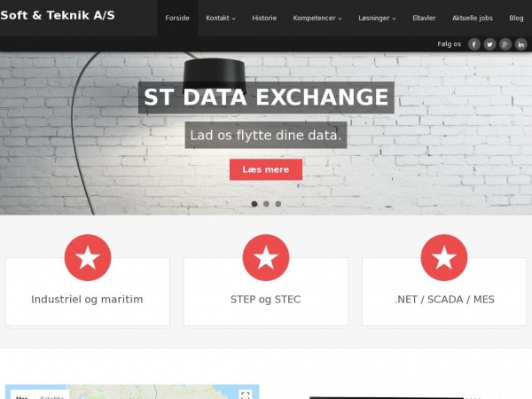
Task: Open the Aktuelle jobs menu item
Action: pos(473,18)
